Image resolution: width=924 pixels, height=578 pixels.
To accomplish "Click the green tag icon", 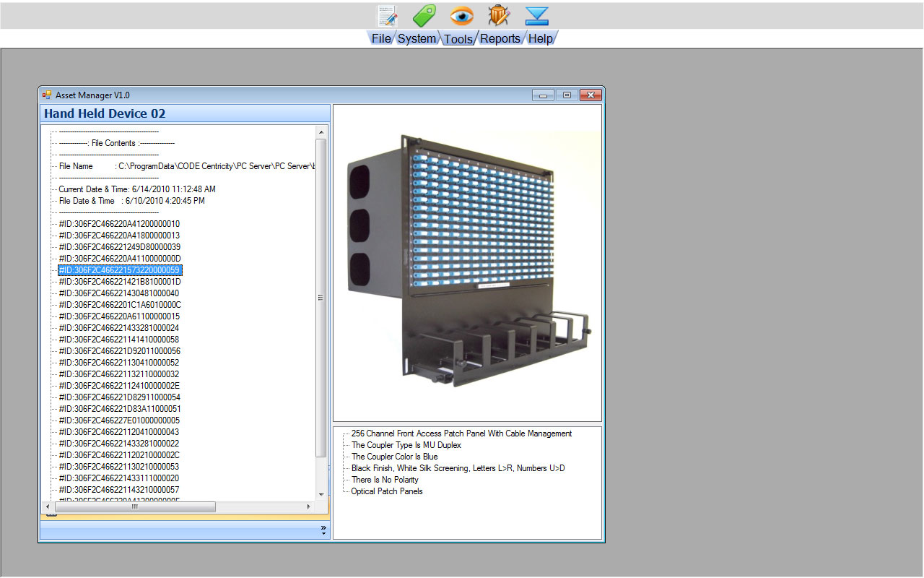I will pos(424,16).
